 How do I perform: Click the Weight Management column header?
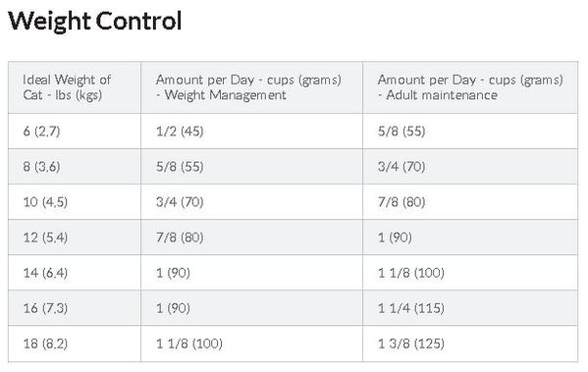(x=252, y=87)
